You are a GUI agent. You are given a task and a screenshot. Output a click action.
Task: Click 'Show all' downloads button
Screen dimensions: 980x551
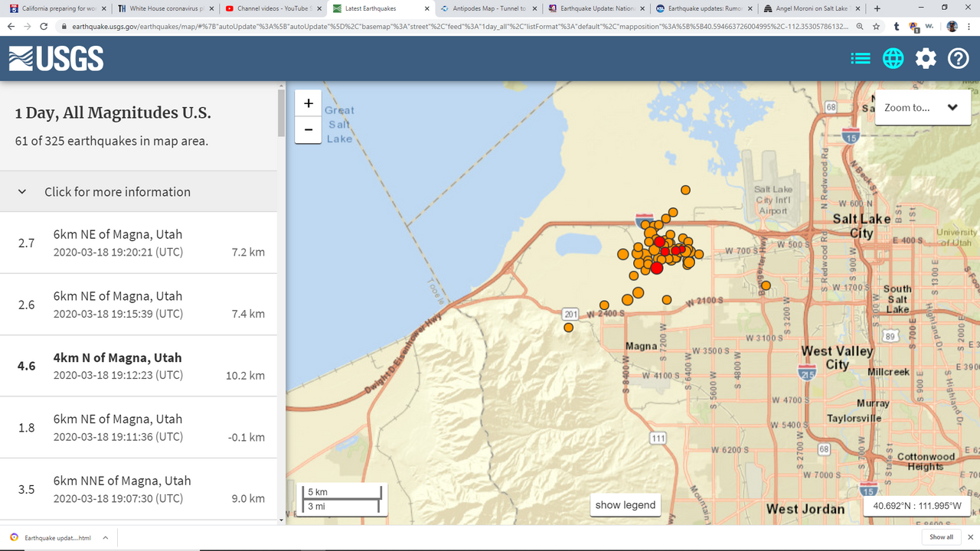(x=941, y=537)
